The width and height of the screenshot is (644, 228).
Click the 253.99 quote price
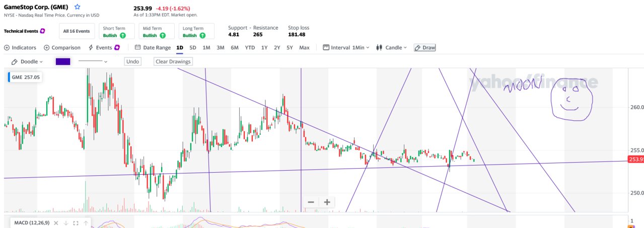tap(142, 8)
